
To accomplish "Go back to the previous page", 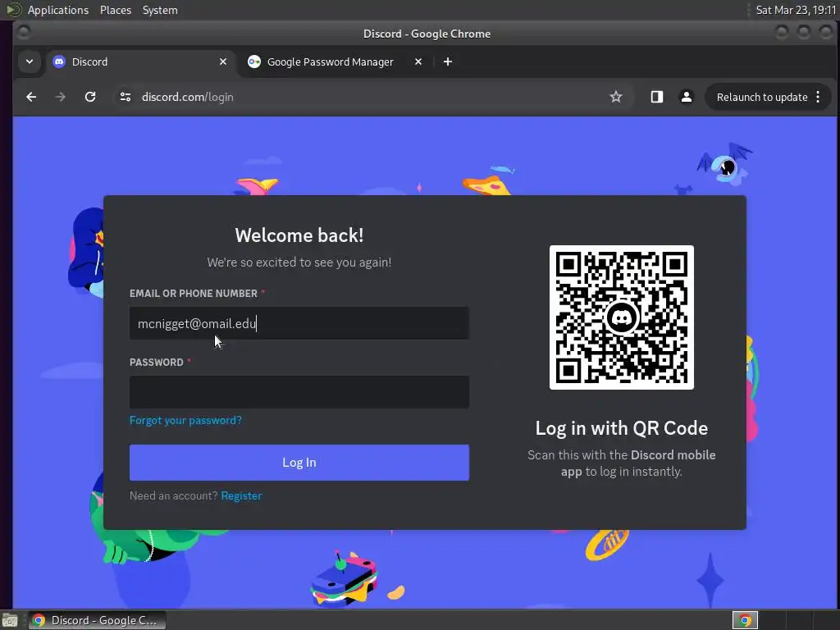I will (31, 97).
